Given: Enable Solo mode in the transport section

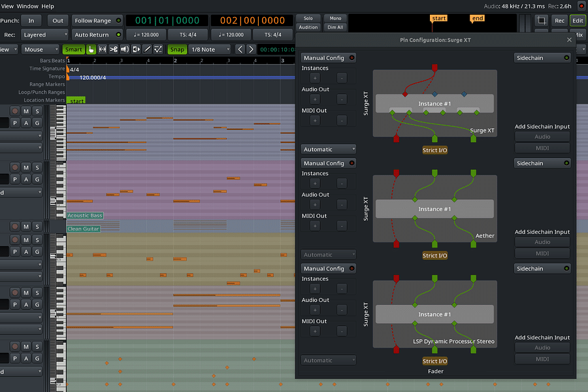Looking at the screenshot, I should pos(308,18).
